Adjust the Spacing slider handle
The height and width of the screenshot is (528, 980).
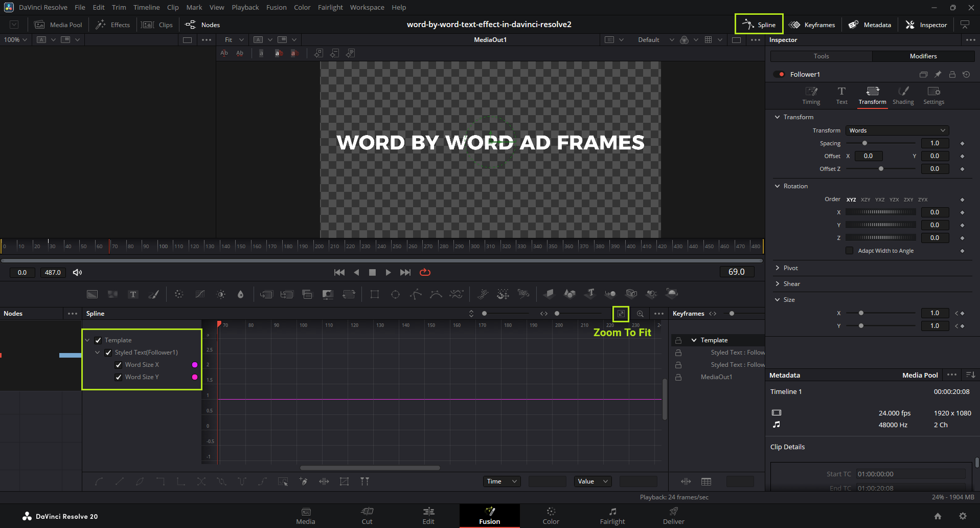[x=864, y=143]
